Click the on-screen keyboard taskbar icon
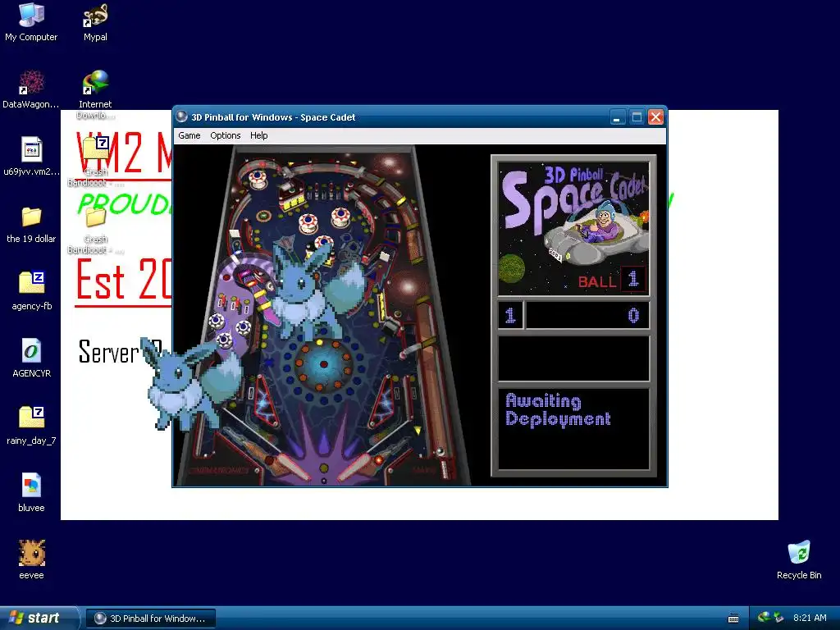The height and width of the screenshot is (630, 840). pos(733,619)
